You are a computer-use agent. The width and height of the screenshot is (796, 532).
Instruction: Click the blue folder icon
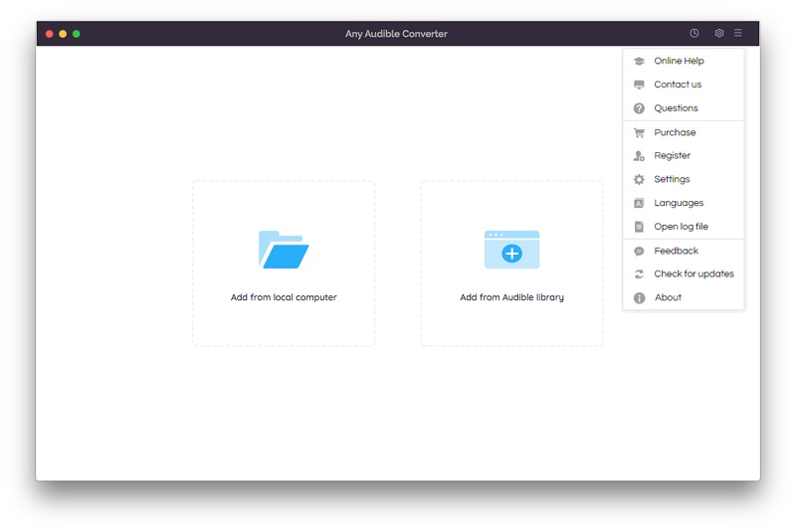click(x=284, y=250)
